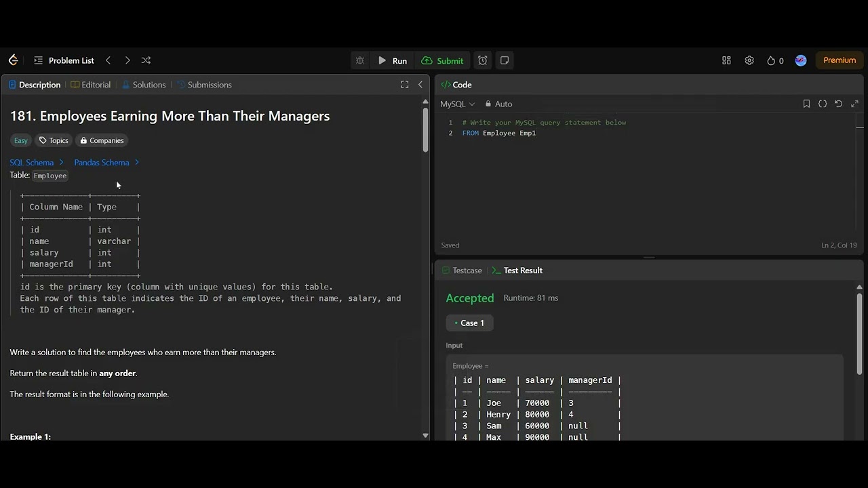This screenshot has width=868, height=488.
Task: Click the Premium button
Action: pyautogui.click(x=840, y=60)
